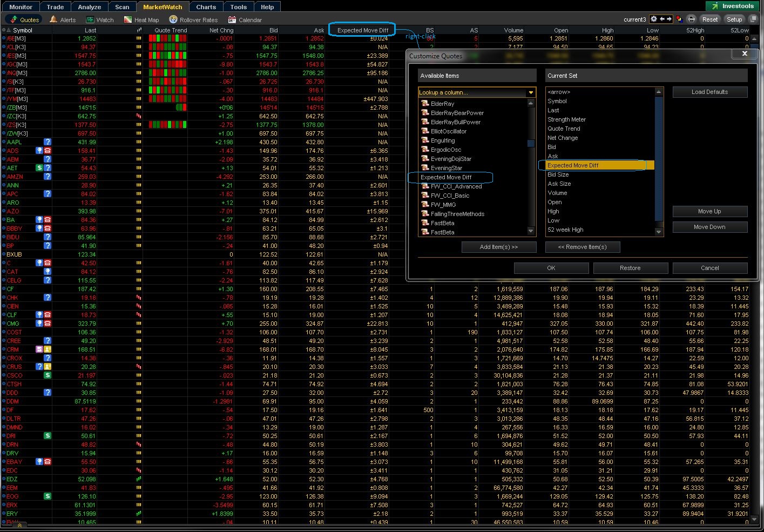Switch to the Trade tab
The image size is (764, 532).
click(x=55, y=7)
